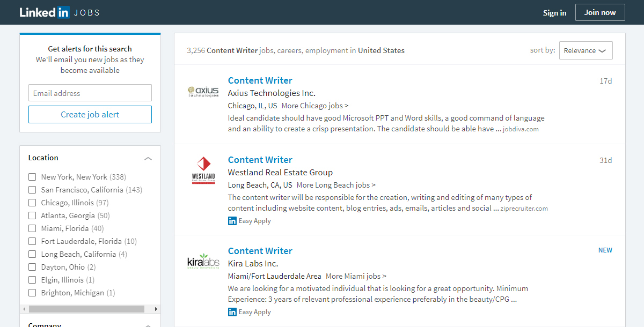644x327 pixels.
Task: Click LinkedIn Easy Apply icon on Kira Labs job
Action: coord(232,312)
